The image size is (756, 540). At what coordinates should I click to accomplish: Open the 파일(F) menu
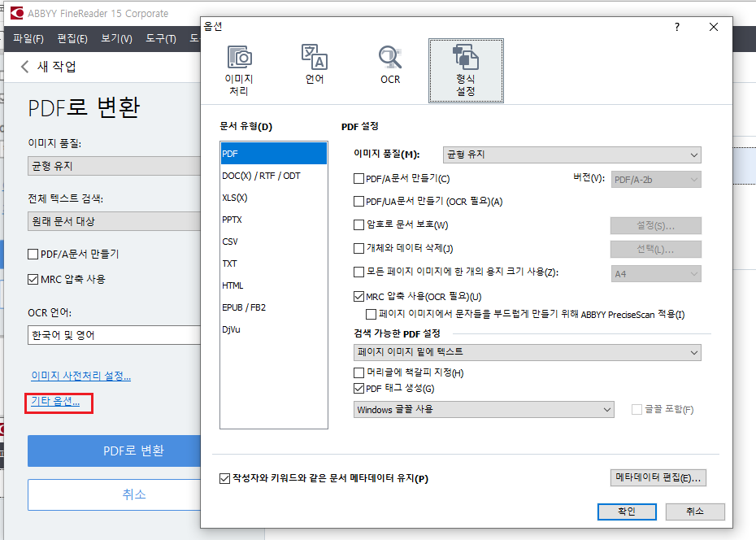28,38
